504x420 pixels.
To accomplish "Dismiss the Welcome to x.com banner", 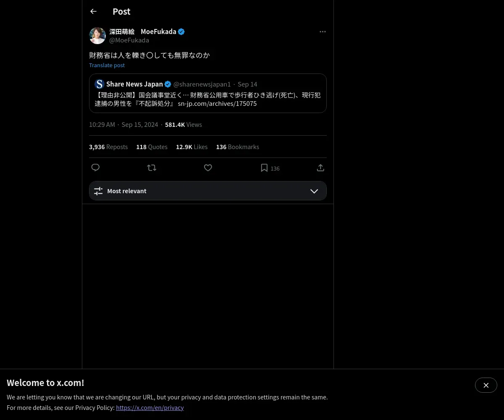I will tap(486, 385).
